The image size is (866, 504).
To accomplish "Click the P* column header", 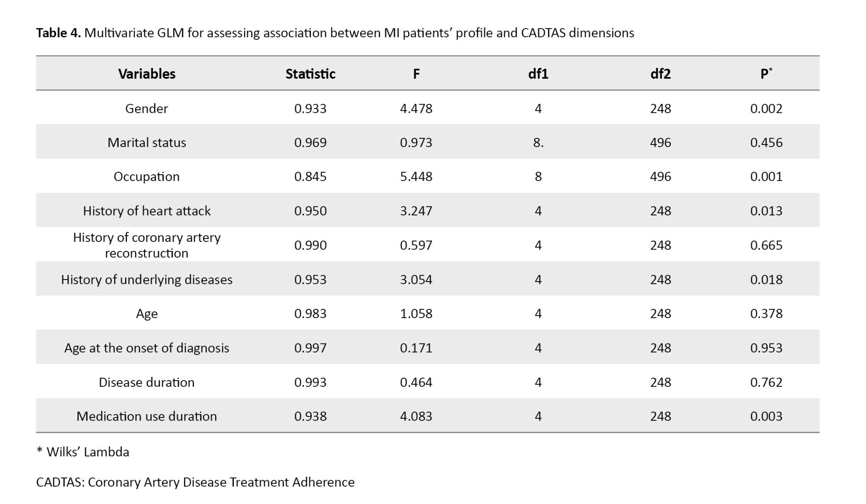I will 766,74.
